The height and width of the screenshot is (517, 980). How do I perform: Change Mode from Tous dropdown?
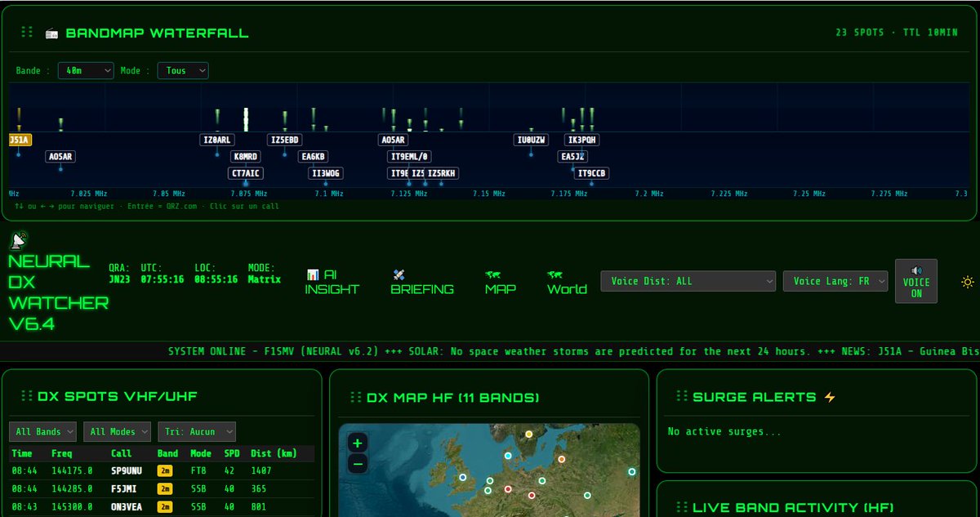pos(182,70)
